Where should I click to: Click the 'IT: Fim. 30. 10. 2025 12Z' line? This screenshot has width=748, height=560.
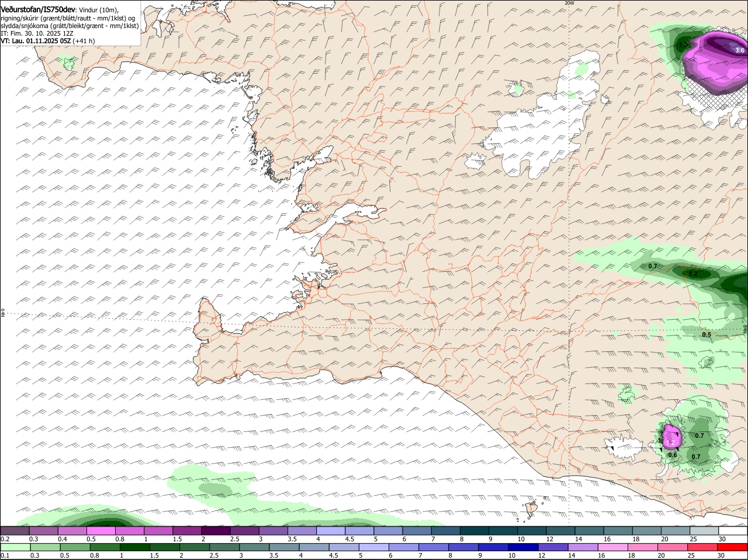pyautogui.click(x=37, y=33)
